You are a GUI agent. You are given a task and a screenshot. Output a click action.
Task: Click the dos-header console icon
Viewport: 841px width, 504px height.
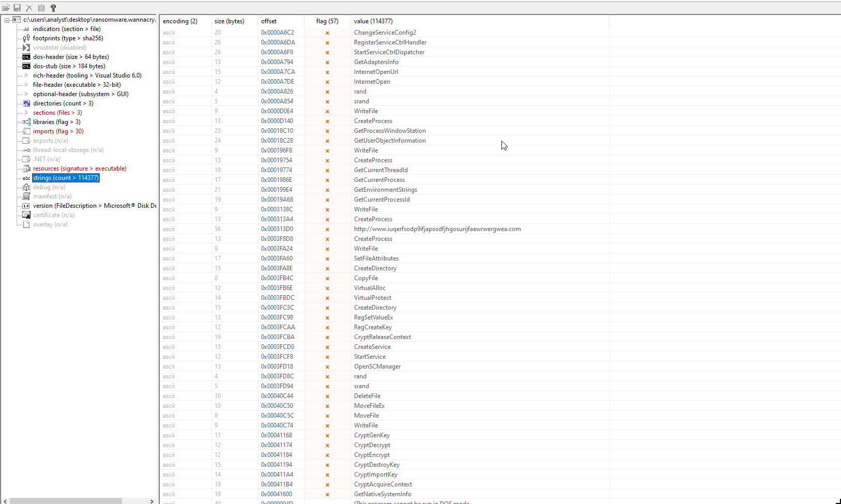coord(26,57)
